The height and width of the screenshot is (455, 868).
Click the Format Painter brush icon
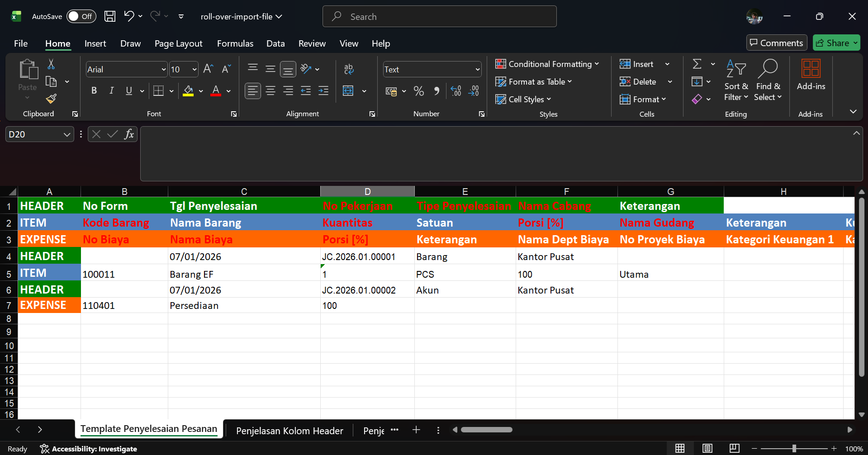pos(51,99)
